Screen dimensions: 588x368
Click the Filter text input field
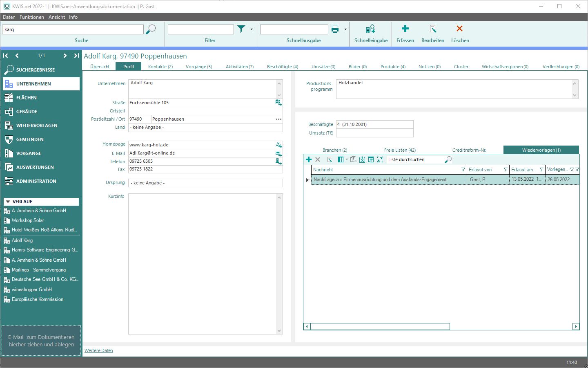201,29
